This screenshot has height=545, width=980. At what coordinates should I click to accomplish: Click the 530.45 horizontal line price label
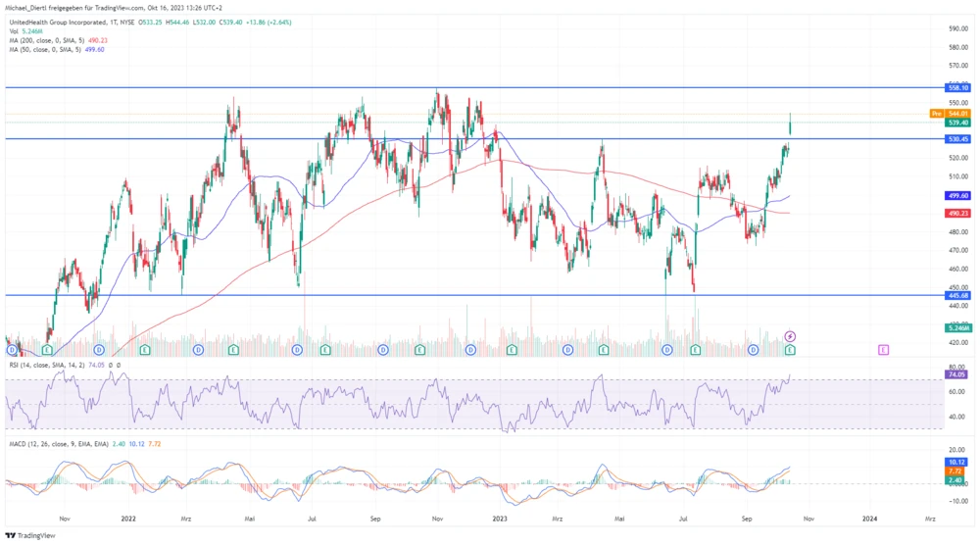click(x=957, y=139)
